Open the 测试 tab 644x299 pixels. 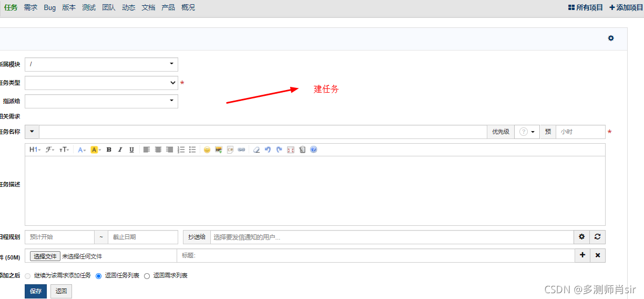(89, 7)
